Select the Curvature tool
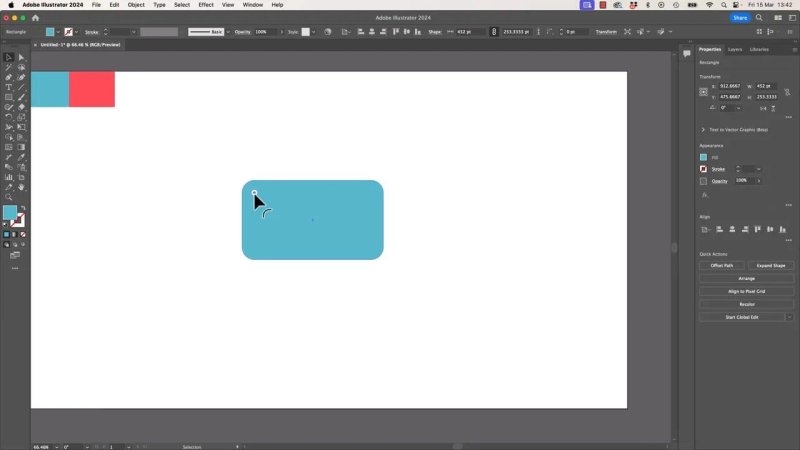The width and height of the screenshot is (800, 450). click(x=21, y=78)
